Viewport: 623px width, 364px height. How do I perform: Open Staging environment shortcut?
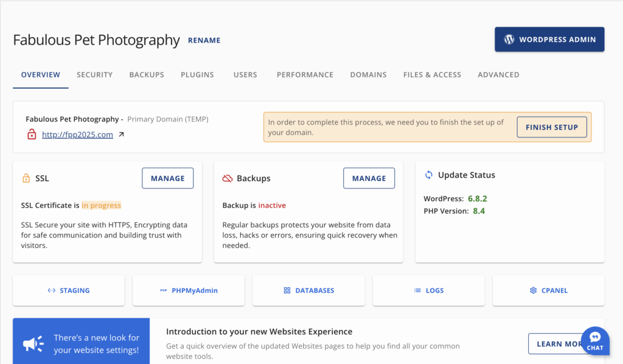click(x=69, y=290)
